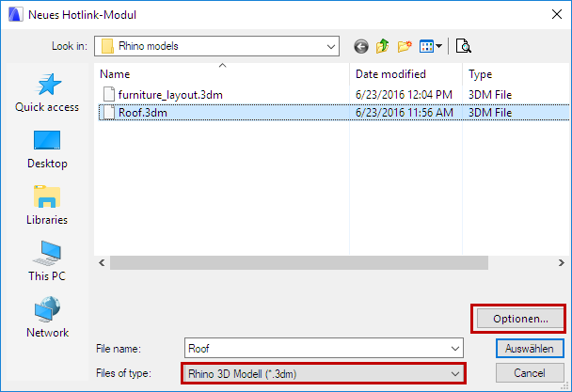
Task: Open Libraries location
Action: 47,205
